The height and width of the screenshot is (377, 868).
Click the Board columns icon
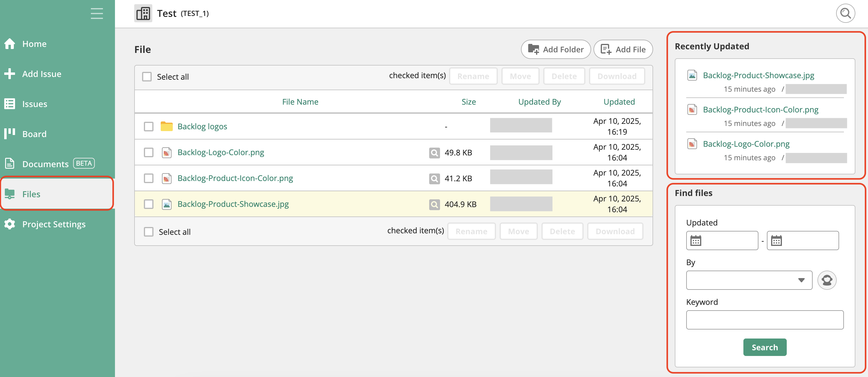10,133
